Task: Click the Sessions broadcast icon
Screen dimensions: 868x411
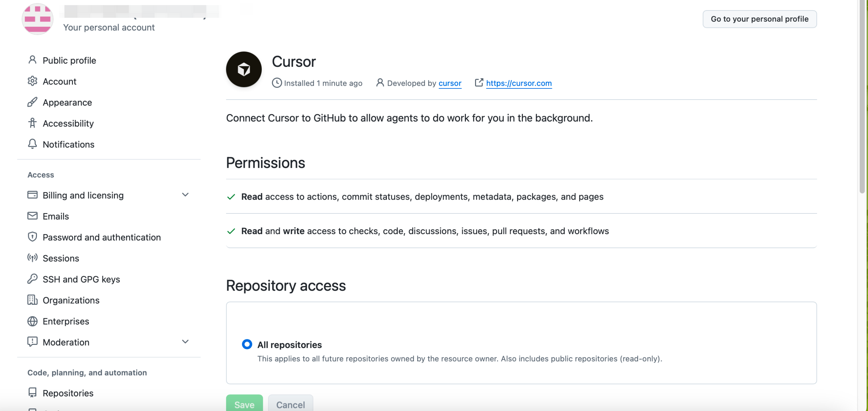Action: coord(32,258)
